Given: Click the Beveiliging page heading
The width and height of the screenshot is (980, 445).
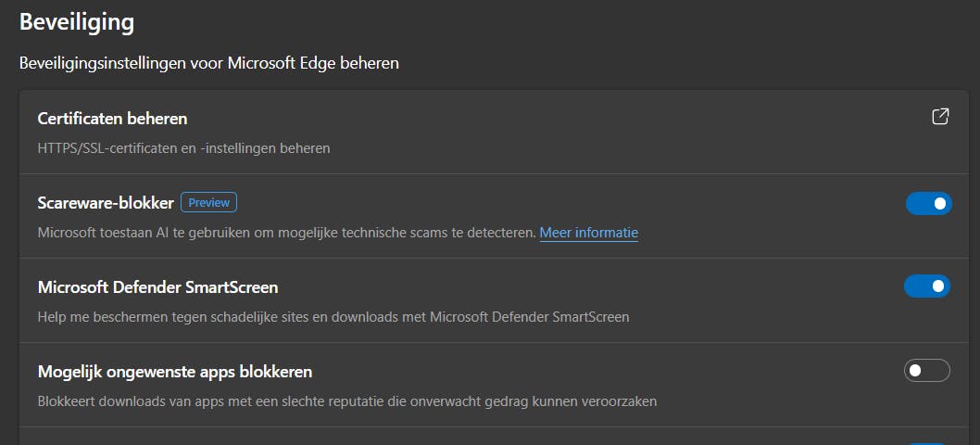Looking at the screenshot, I should pos(77,21).
